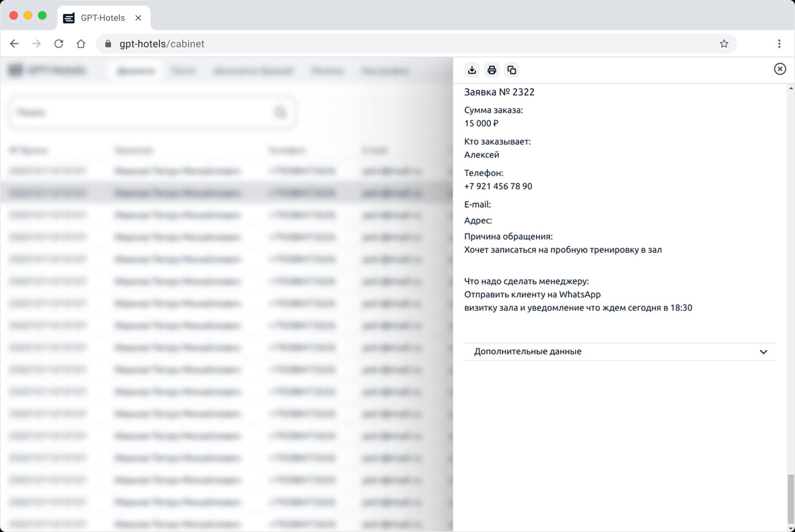Viewport: 795px width, 532px height.
Task: Open browser three-dot menu
Action: click(x=779, y=44)
